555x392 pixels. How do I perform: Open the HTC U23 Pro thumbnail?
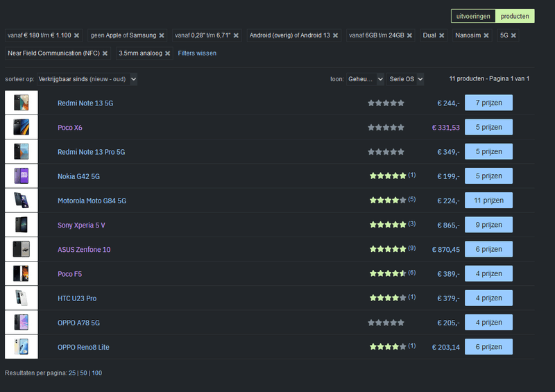click(22, 298)
